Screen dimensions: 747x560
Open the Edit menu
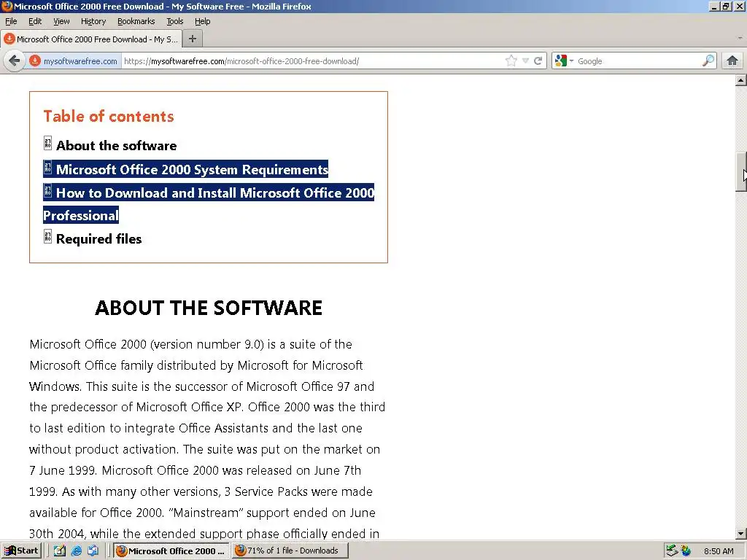pyautogui.click(x=35, y=21)
